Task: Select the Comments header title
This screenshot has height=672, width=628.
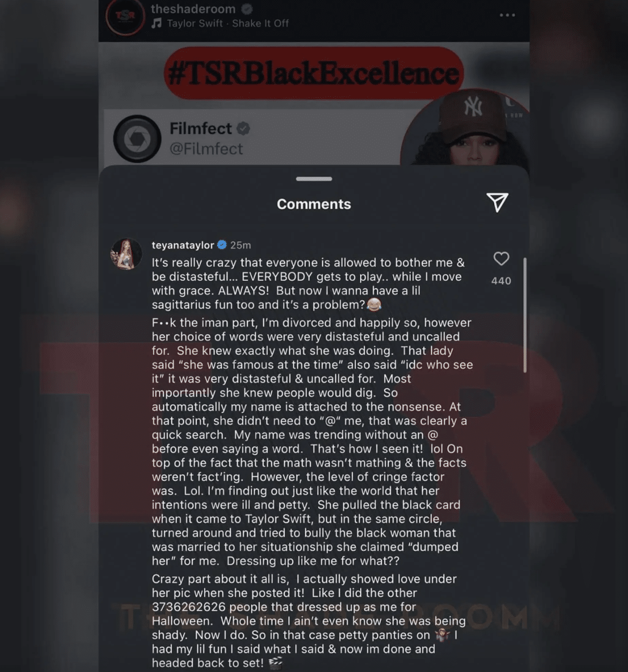Action: pyautogui.click(x=314, y=204)
